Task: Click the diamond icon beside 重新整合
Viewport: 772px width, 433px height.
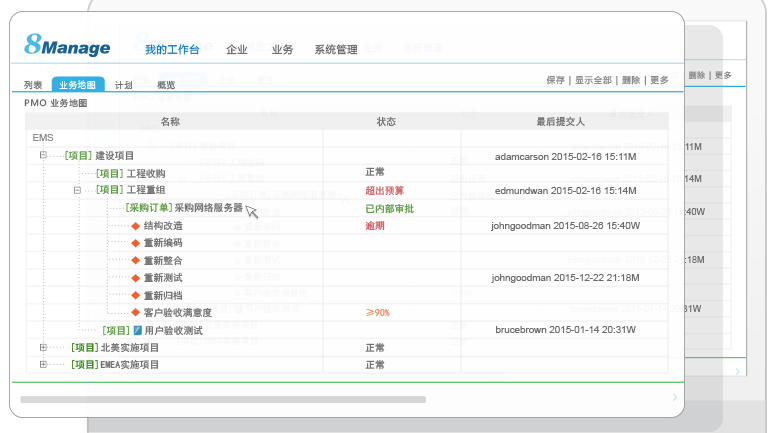Action: [135, 260]
